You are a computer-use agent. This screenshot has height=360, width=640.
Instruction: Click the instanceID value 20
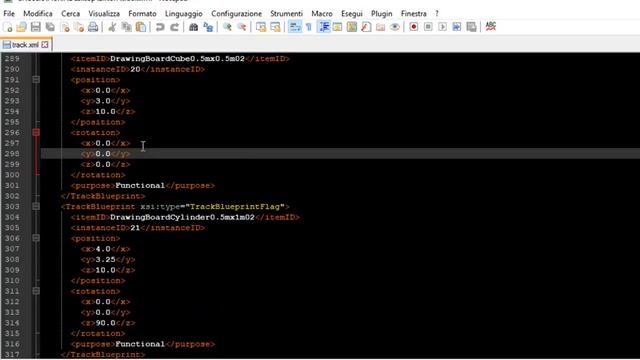click(135, 69)
